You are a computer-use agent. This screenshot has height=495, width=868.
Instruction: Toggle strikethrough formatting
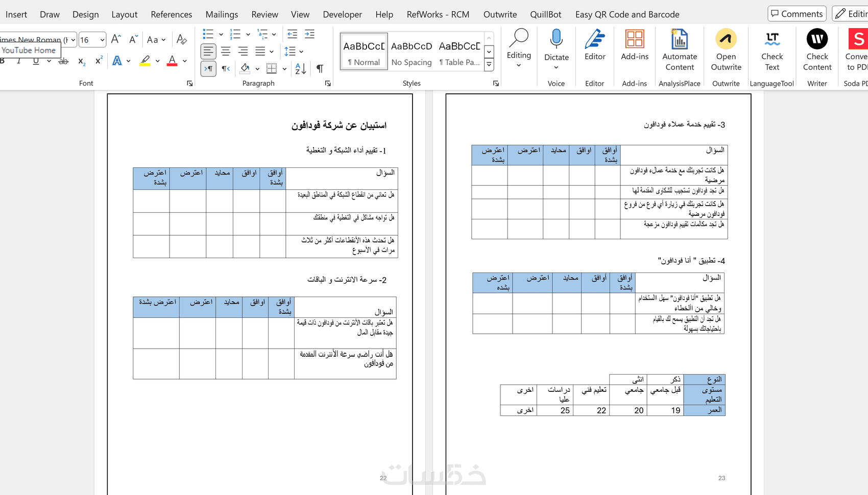click(63, 61)
